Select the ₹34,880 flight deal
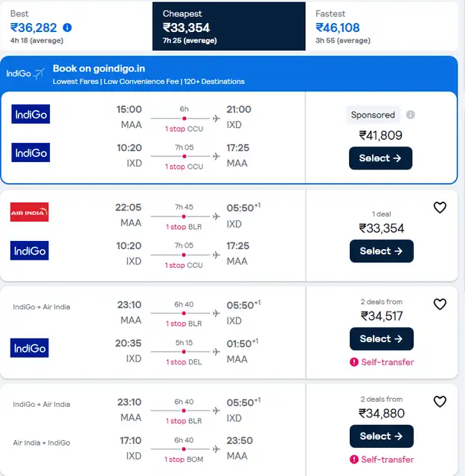This screenshot has width=465, height=476. click(382, 437)
